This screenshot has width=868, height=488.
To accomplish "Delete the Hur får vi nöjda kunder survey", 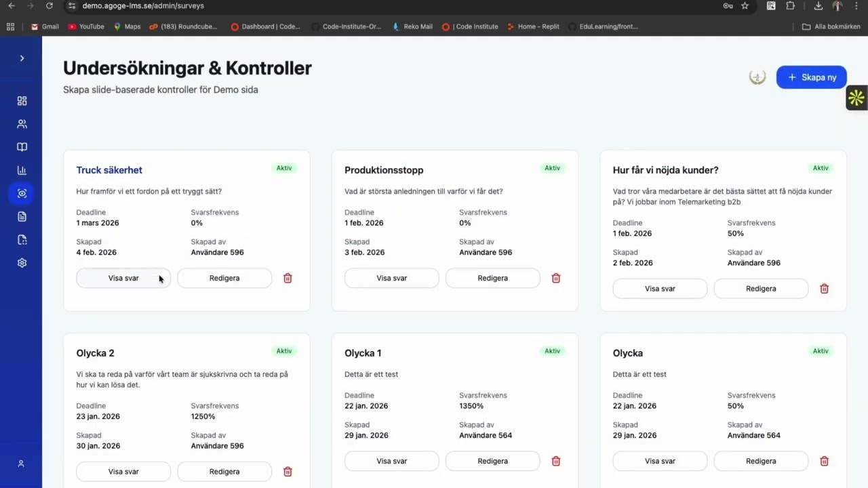I will click(825, 289).
